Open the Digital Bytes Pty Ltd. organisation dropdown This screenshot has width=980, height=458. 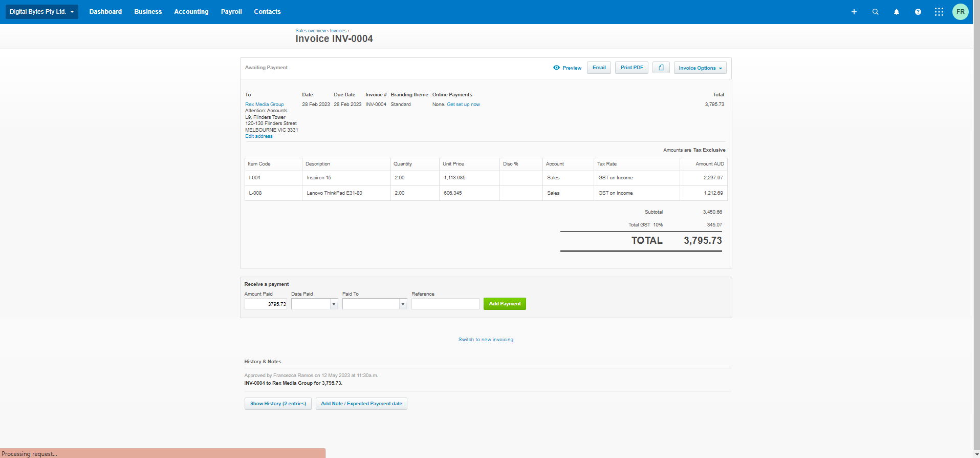[x=42, y=12]
